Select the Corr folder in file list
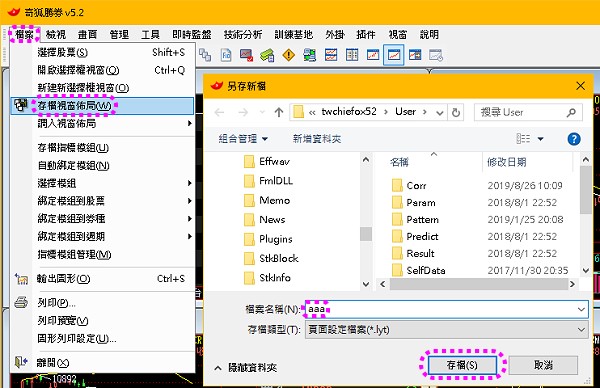600x388 pixels. [409, 186]
